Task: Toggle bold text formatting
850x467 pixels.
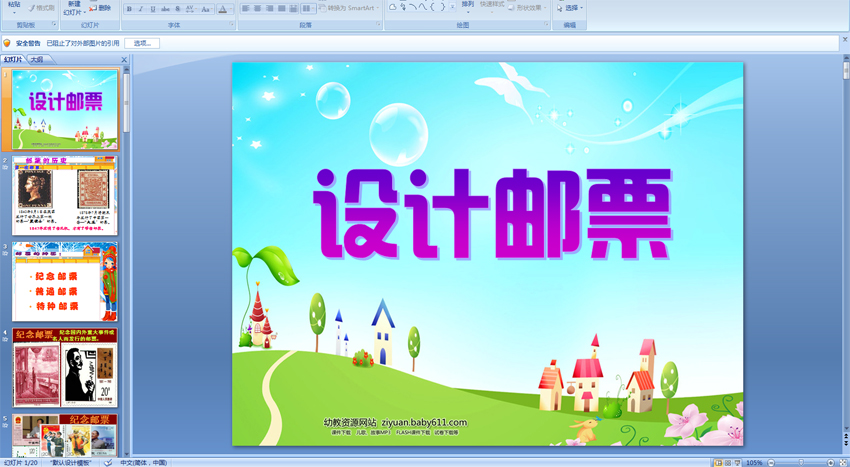Action: coord(129,9)
